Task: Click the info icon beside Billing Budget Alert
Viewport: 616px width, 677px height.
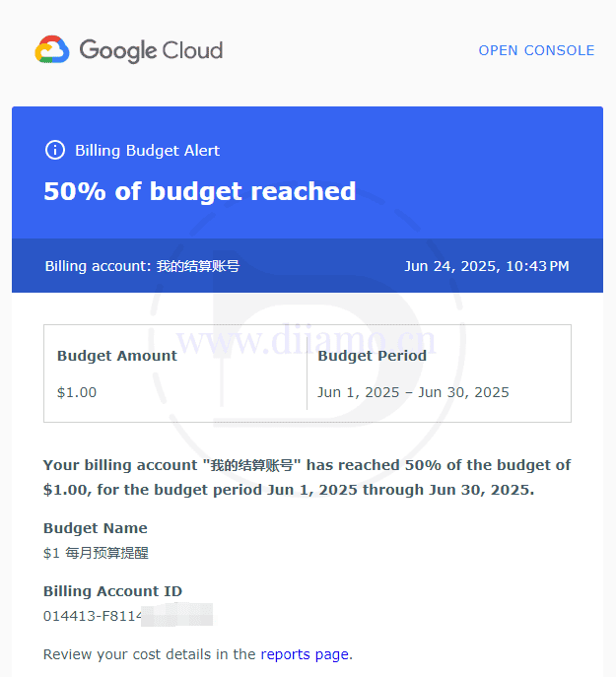Action: [x=55, y=151]
